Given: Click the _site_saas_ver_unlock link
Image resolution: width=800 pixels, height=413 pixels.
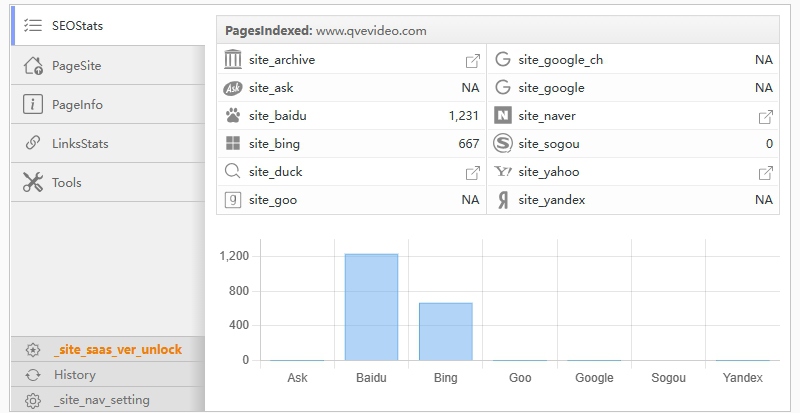Looking at the screenshot, I should [x=118, y=350].
